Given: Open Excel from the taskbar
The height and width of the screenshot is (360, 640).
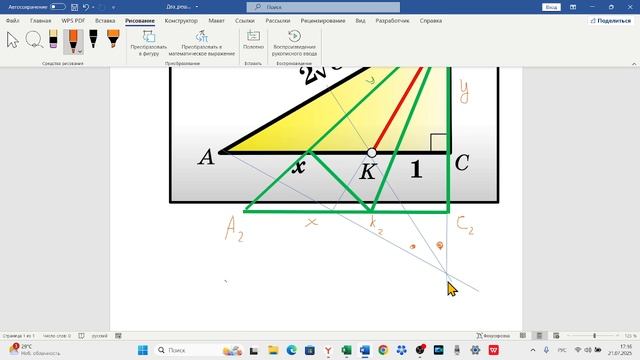Looking at the screenshot, I should 346,350.
